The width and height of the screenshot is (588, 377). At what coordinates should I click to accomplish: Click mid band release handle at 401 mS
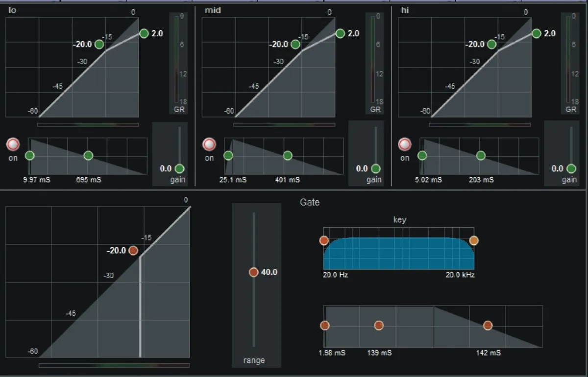click(288, 156)
